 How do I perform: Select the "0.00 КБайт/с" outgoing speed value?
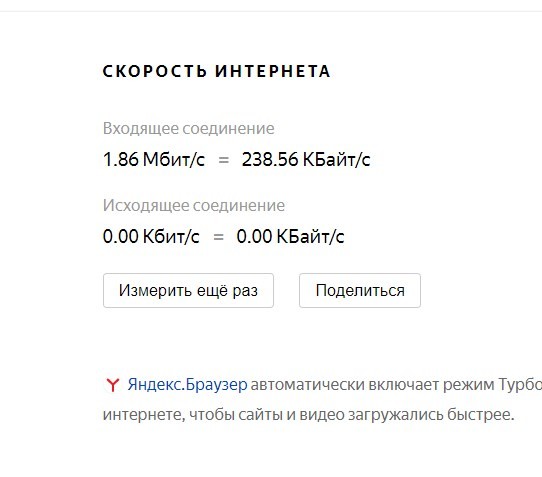tap(290, 237)
